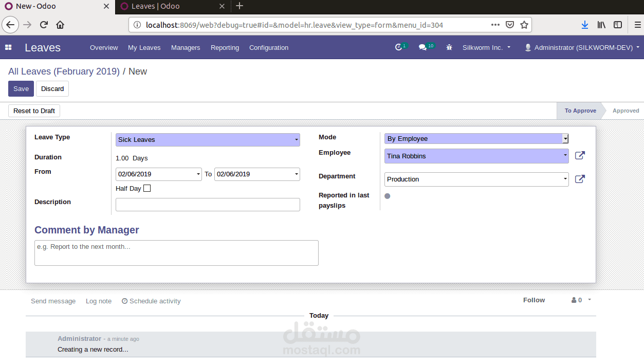Viewport: 644px width, 364px height.
Task: Open the From date picker
Action: point(159,174)
